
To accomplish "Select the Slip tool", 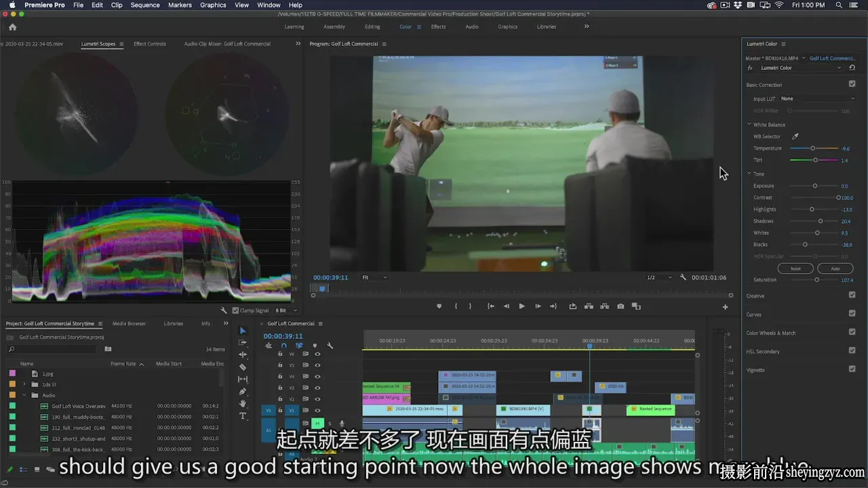I will pos(243,379).
